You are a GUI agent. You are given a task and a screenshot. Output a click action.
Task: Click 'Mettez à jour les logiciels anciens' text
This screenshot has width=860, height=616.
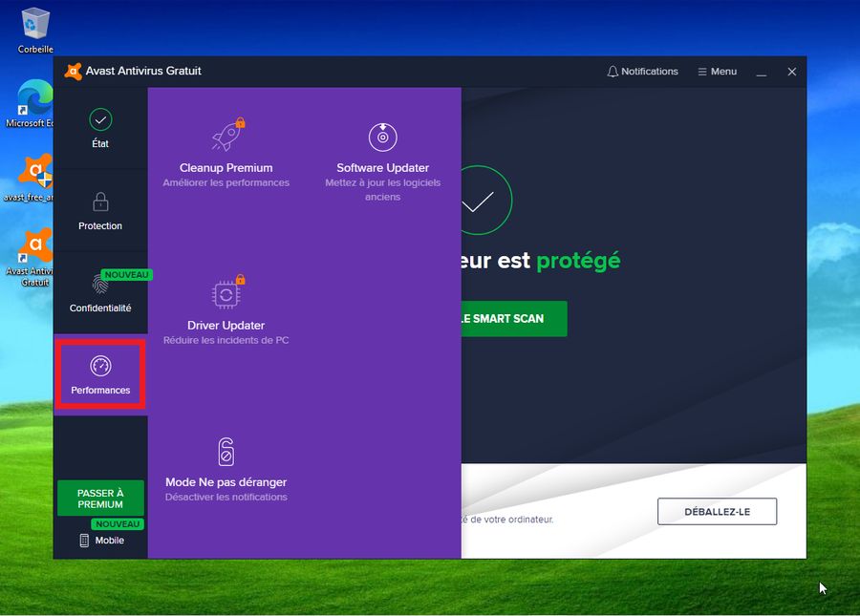tap(383, 190)
